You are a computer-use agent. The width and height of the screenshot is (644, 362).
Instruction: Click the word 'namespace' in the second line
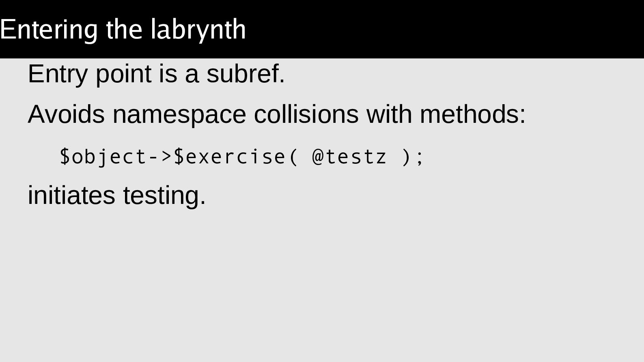point(179,114)
